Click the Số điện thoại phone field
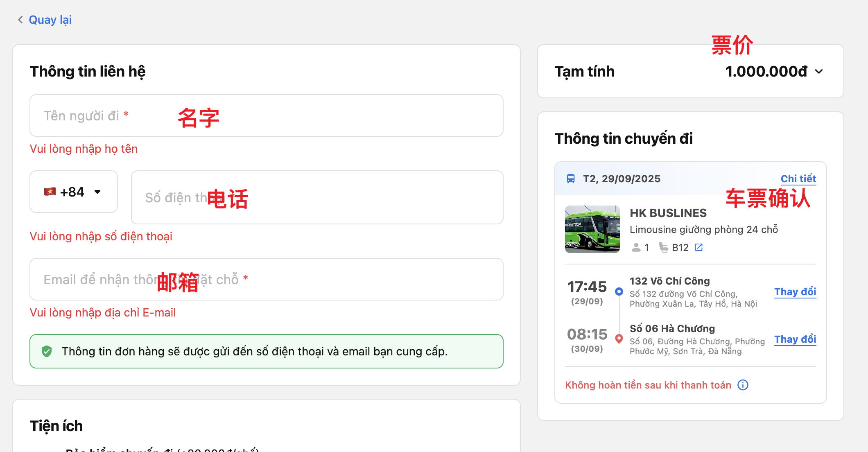The width and height of the screenshot is (868, 452). pyautogui.click(x=317, y=197)
